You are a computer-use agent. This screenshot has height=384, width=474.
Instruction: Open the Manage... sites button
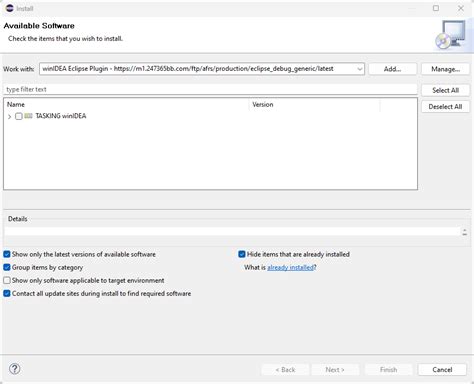445,69
